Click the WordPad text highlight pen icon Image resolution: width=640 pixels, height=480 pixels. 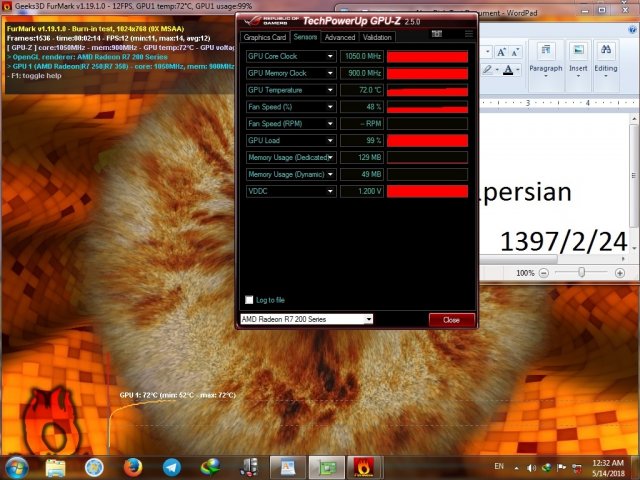(x=487, y=70)
